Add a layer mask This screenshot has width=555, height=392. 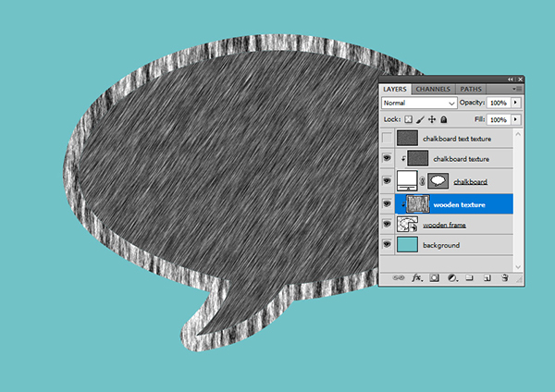pyautogui.click(x=434, y=276)
